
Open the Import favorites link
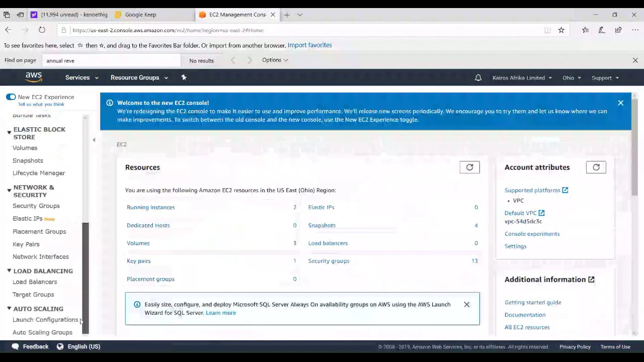[x=309, y=45]
